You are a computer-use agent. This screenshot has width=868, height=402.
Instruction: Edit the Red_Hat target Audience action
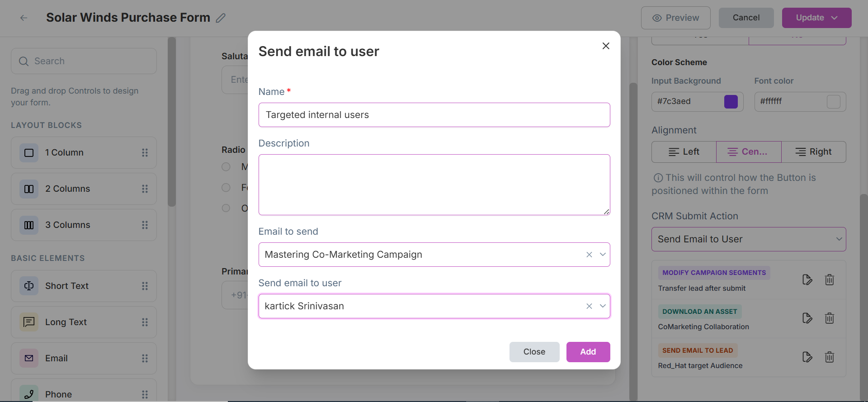[x=807, y=357]
